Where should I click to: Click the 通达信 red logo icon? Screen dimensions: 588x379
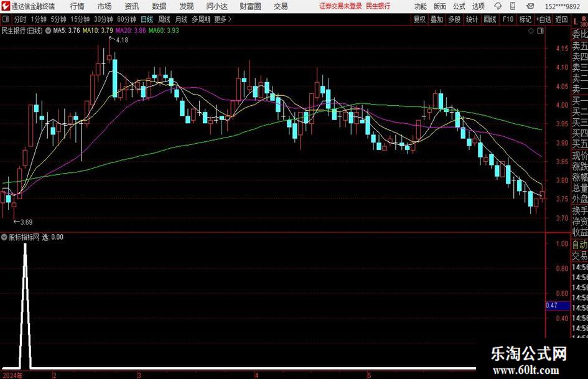(x=5, y=6)
